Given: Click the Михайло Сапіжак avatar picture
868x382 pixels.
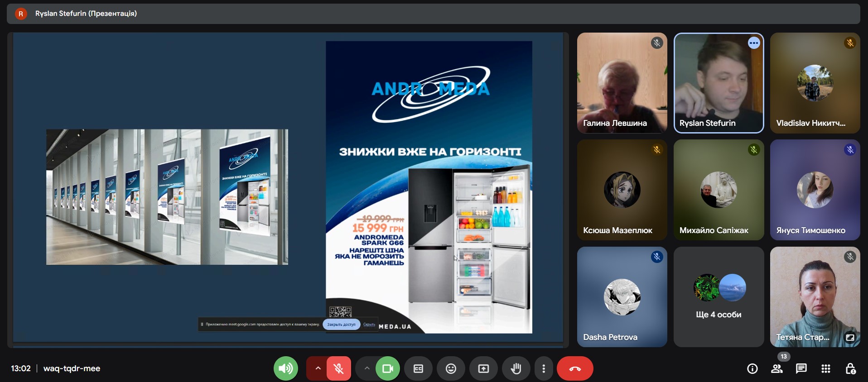Looking at the screenshot, I should (x=719, y=190).
